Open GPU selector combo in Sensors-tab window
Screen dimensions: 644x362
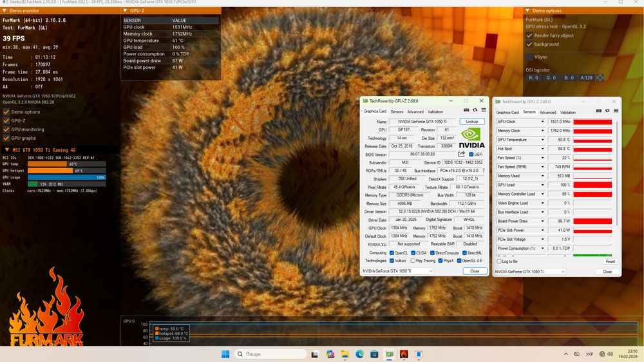point(530,272)
